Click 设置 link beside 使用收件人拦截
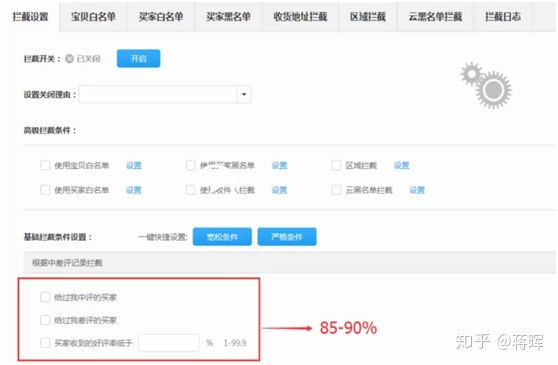Viewport: 558px width, 365px height. [x=279, y=190]
